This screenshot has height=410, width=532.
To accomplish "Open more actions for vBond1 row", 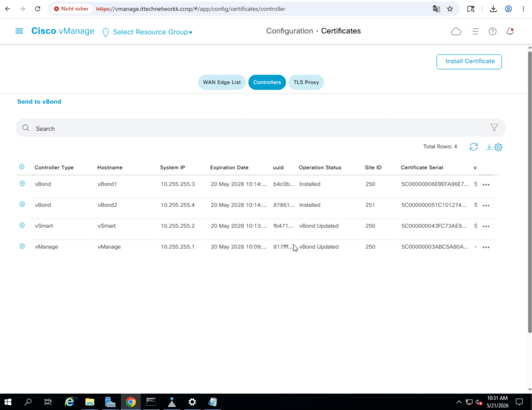I will 486,185.
